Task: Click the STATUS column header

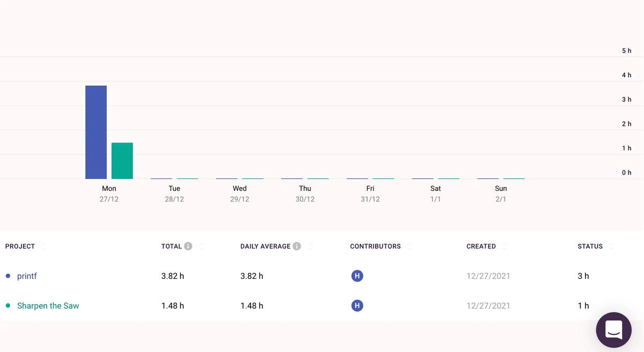Action: tap(590, 246)
